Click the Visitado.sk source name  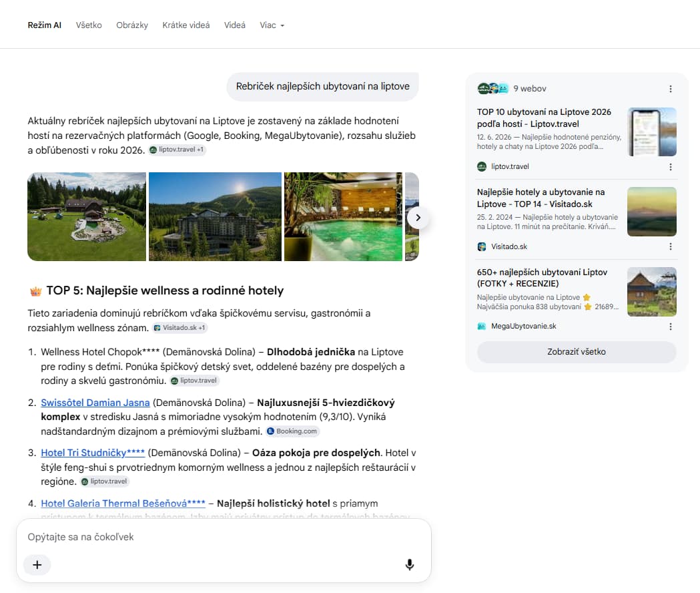[x=509, y=246]
